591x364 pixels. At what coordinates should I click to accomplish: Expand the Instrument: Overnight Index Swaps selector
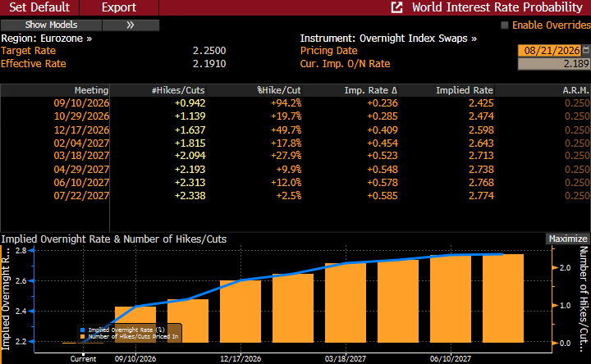388,39
